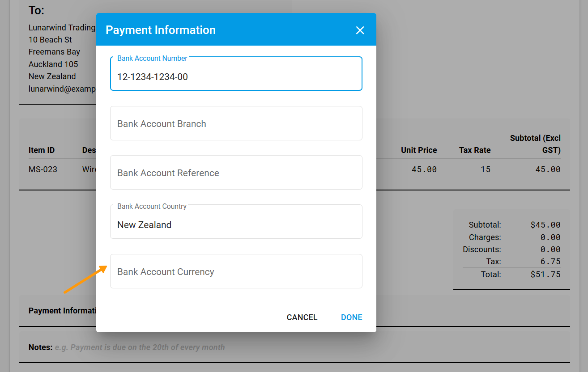Click the CANCEL button
Image resolution: width=588 pixels, height=372 pixels.
pos(302,317)
